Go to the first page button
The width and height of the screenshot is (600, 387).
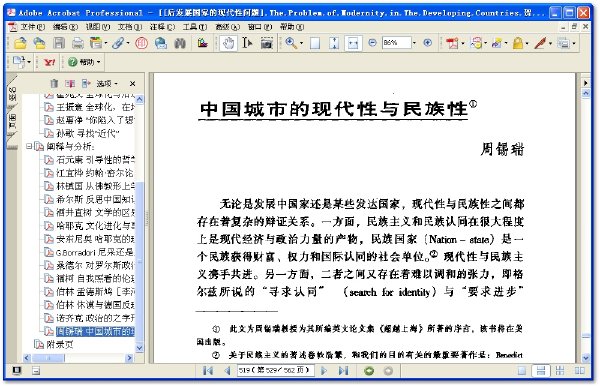pos(208,371)
